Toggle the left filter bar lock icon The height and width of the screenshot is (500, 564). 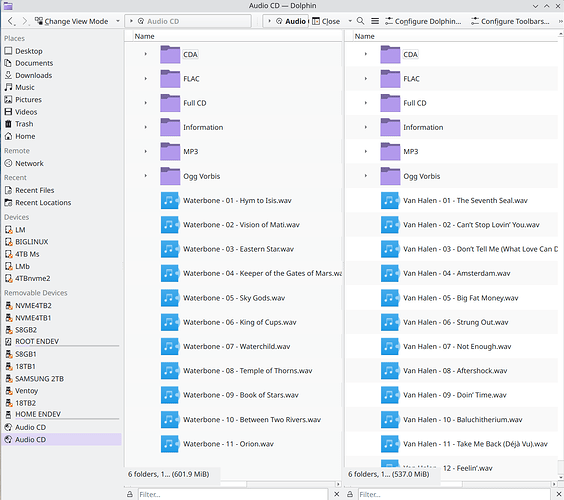[130, 494]
